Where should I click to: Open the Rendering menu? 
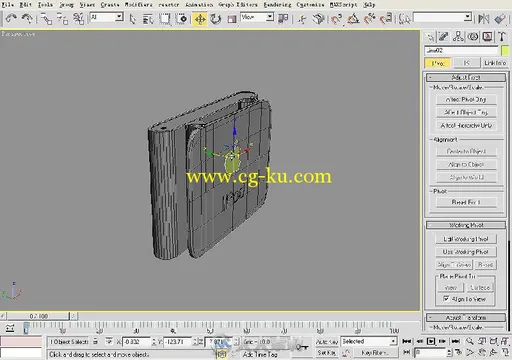tap(277, 5)
